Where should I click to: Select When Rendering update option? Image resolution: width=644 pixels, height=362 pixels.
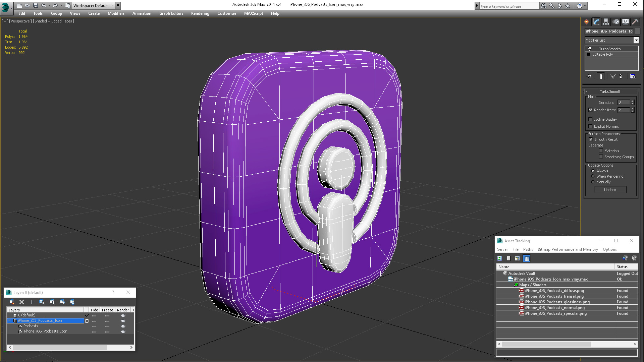593,176
